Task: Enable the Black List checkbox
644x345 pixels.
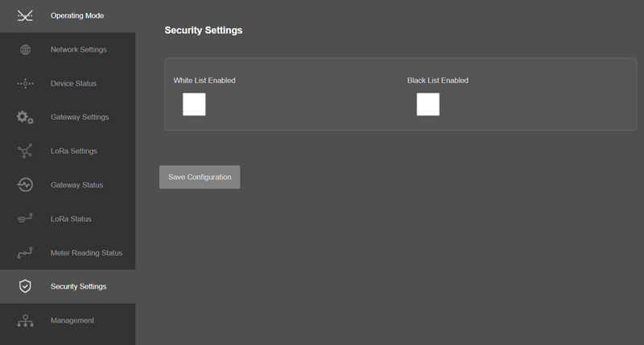Action: tap(428, 105)
